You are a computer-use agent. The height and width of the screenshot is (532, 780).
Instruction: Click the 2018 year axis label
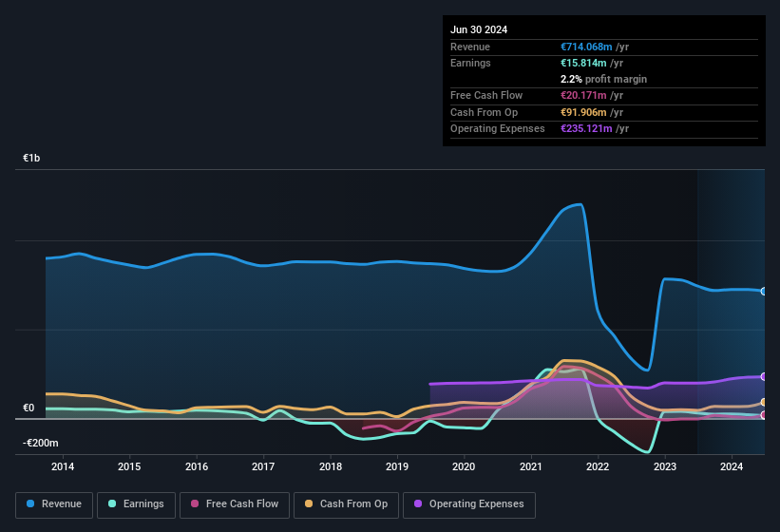pos(331,466)
